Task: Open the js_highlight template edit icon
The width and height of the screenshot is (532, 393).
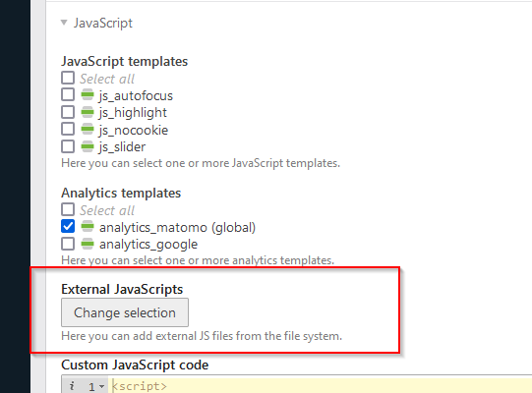Action: [88, 112]
